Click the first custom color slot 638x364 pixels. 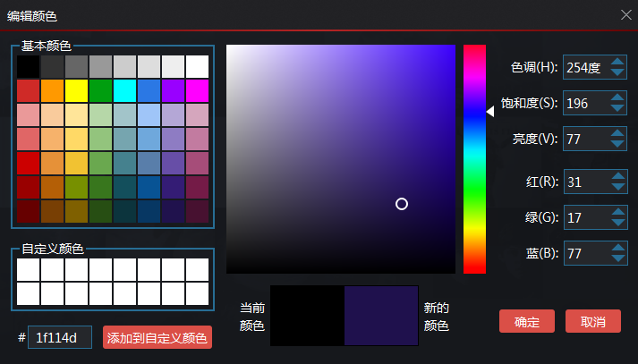coord(28,269)
